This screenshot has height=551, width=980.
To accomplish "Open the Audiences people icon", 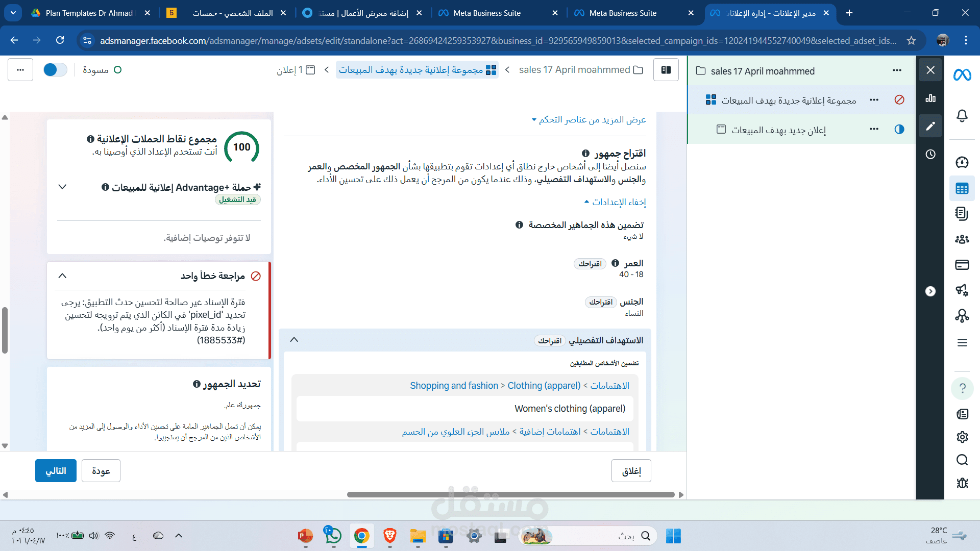I will click(x=962, y=239).
